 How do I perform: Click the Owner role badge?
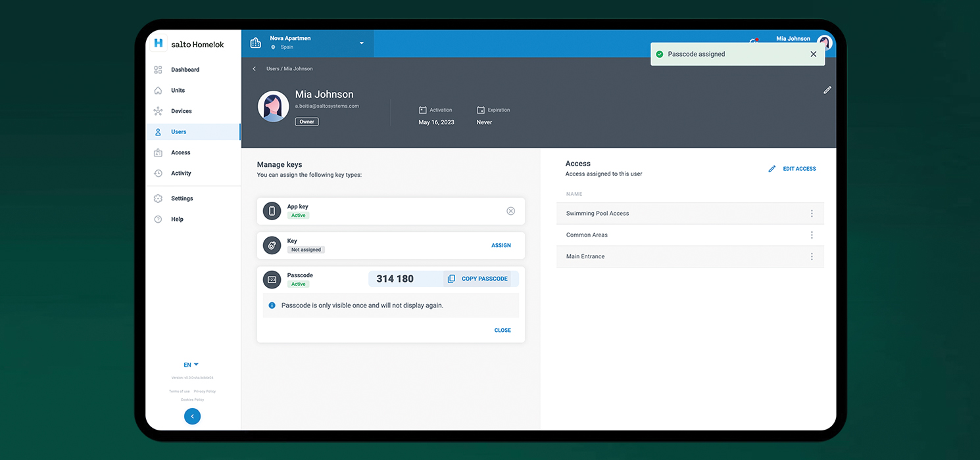306,122
